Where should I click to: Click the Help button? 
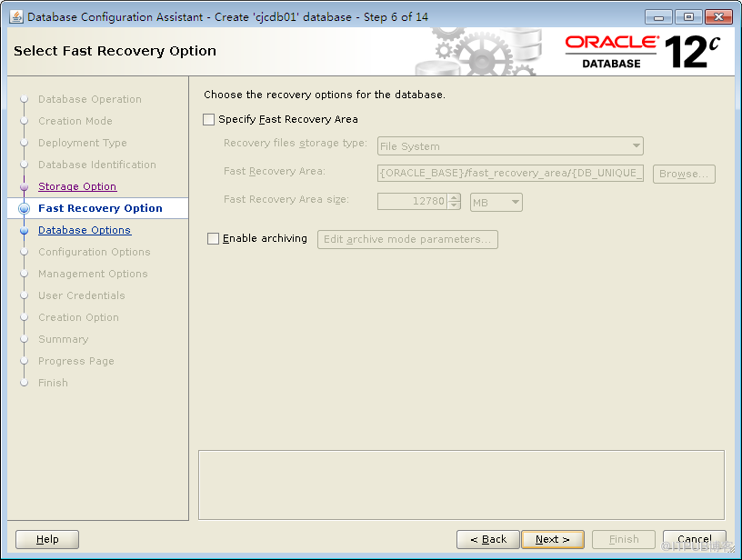[47, 539]
